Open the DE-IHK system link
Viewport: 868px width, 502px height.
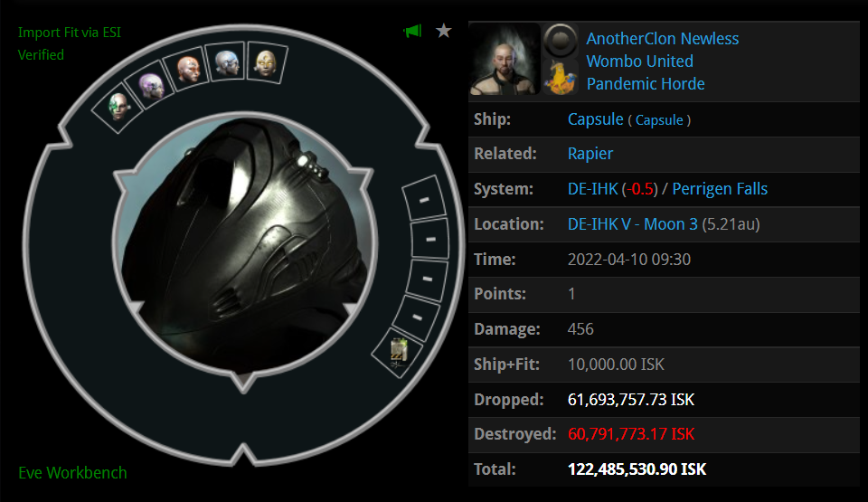point(592,189)
